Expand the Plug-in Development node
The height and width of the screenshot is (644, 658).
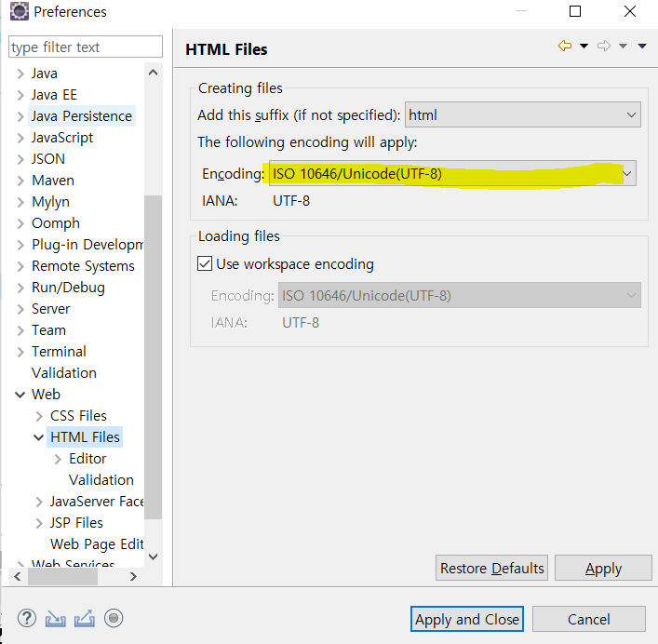tap(20, 245)
